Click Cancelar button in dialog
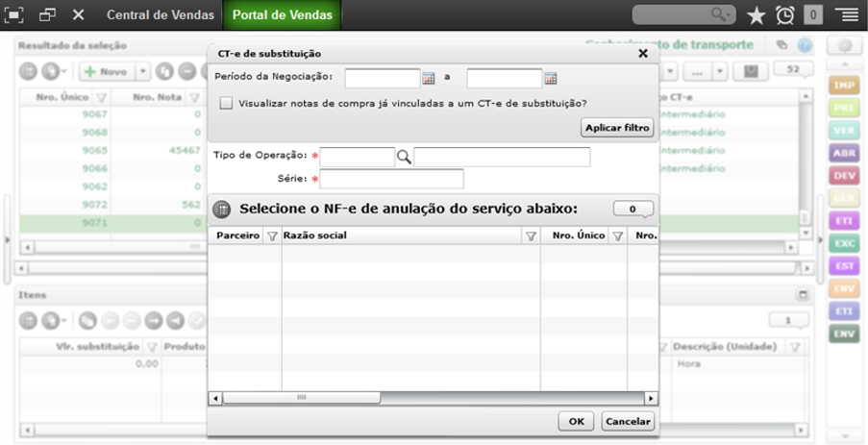868x445 pixels. (x=628, y=421)
